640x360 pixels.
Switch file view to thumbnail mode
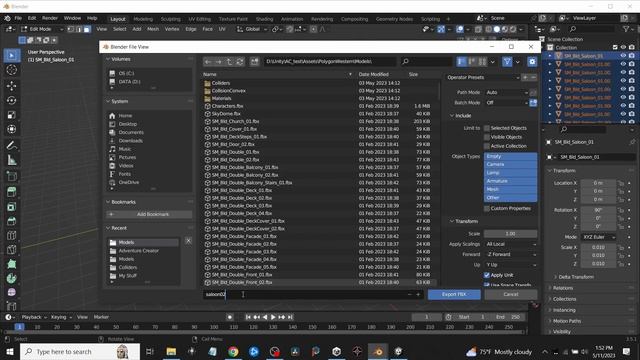pyautogui.click(x=482, y=62)
